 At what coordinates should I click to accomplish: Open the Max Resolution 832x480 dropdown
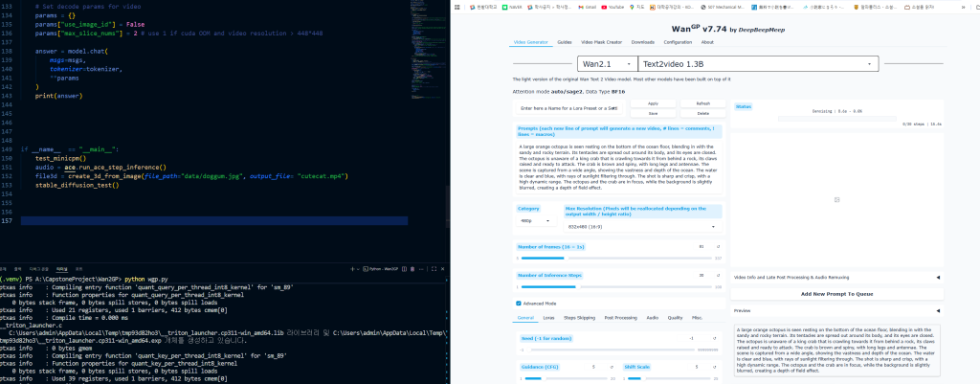pyautogui.click(x=643, y=226)
